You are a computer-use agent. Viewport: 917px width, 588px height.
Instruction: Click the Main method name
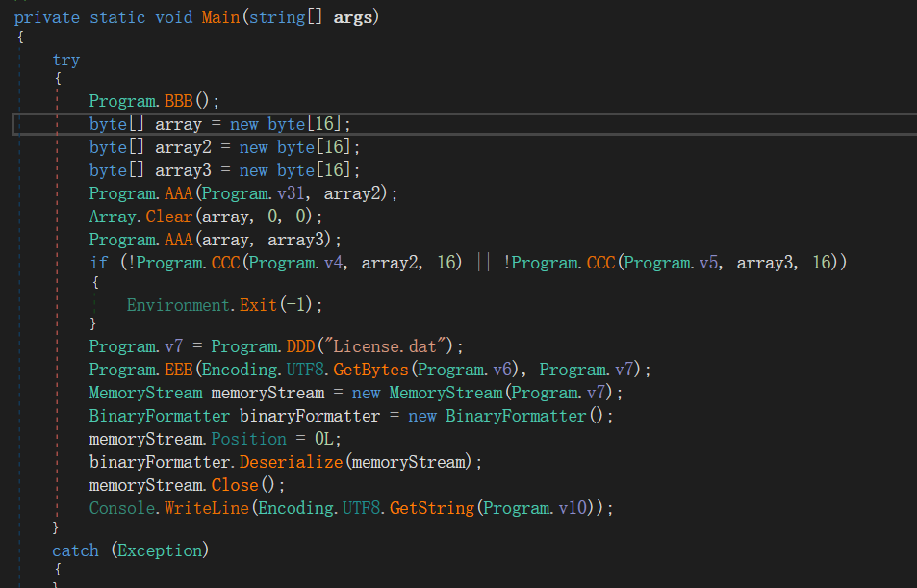[x=220, y=17]
